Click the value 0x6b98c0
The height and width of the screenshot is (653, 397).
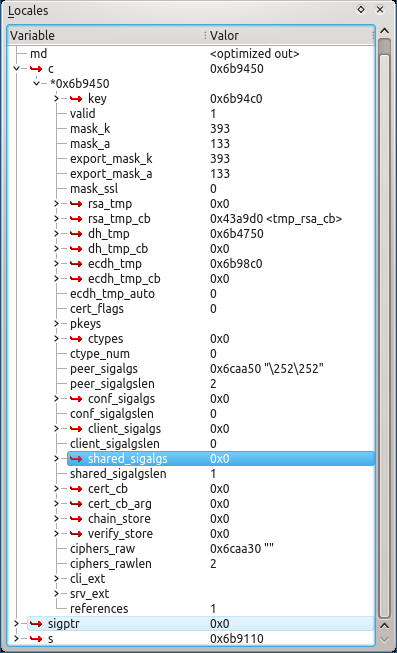coord(236,264)
